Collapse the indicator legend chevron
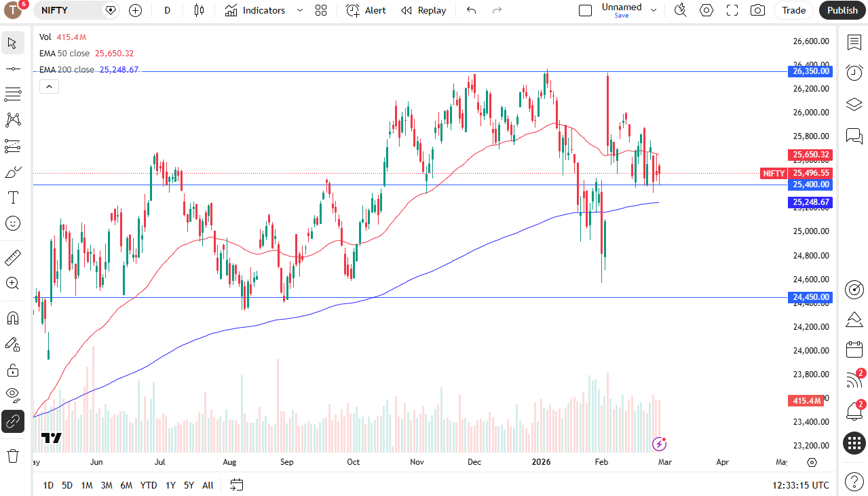The image size is (868, 496). [x=50, y=86]
